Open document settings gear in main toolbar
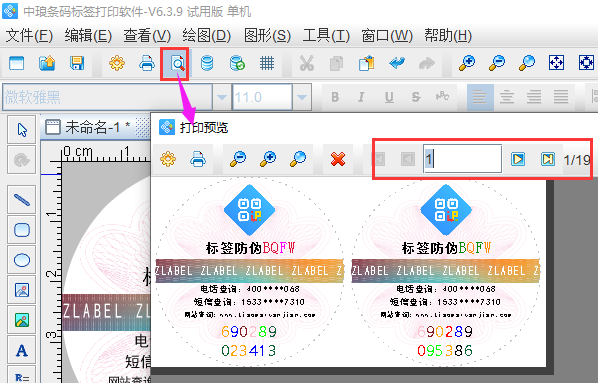The image size is (598, 383). tap(117, 63)
